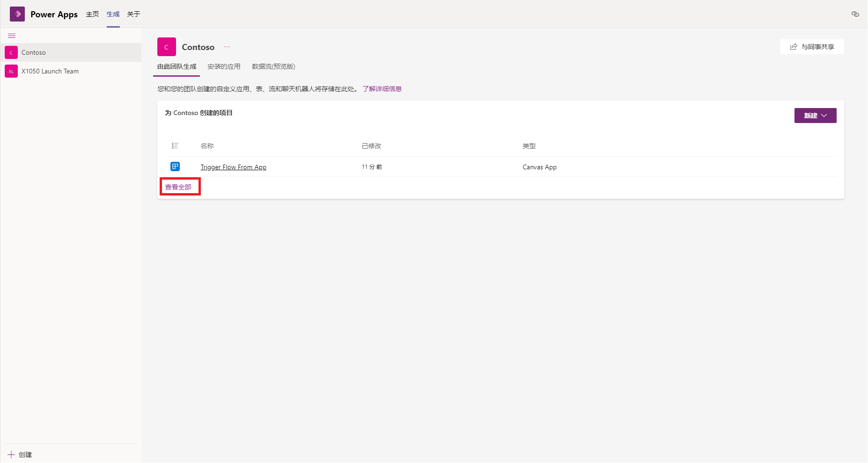Select Contoso team in the sidebar
The height and width of the screenshot is (463, 868).
(x=71, y=52)
